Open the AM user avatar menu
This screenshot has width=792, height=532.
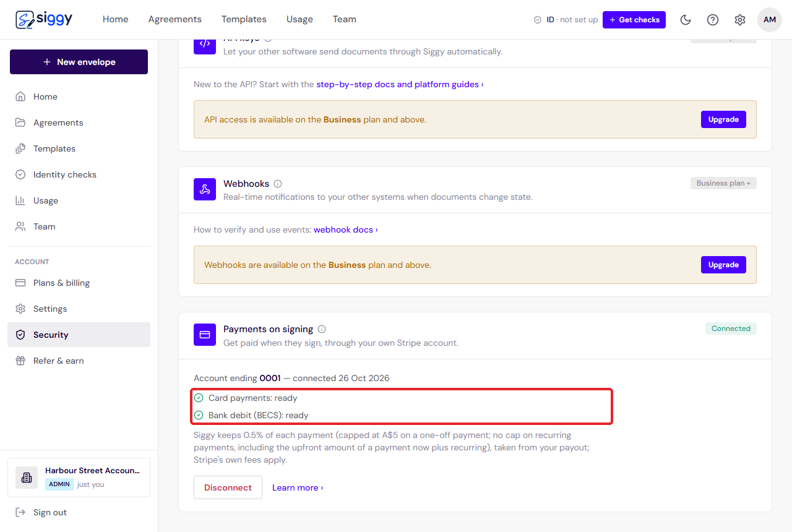tap(770, 20)
